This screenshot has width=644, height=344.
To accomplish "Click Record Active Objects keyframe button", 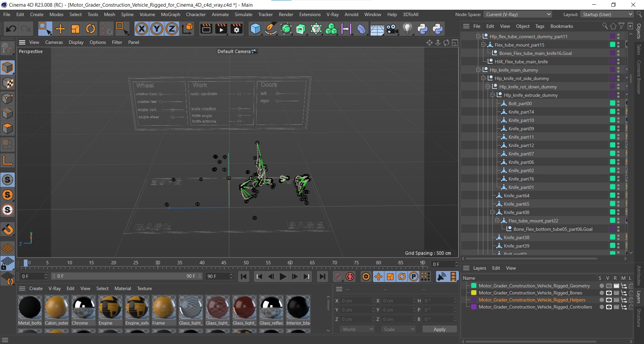I will (338, 276).
